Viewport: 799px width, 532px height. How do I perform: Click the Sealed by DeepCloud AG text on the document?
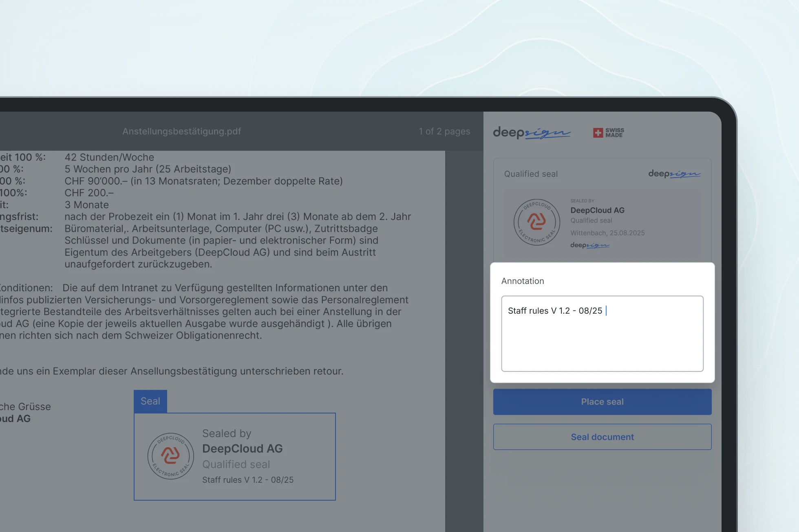242,442
